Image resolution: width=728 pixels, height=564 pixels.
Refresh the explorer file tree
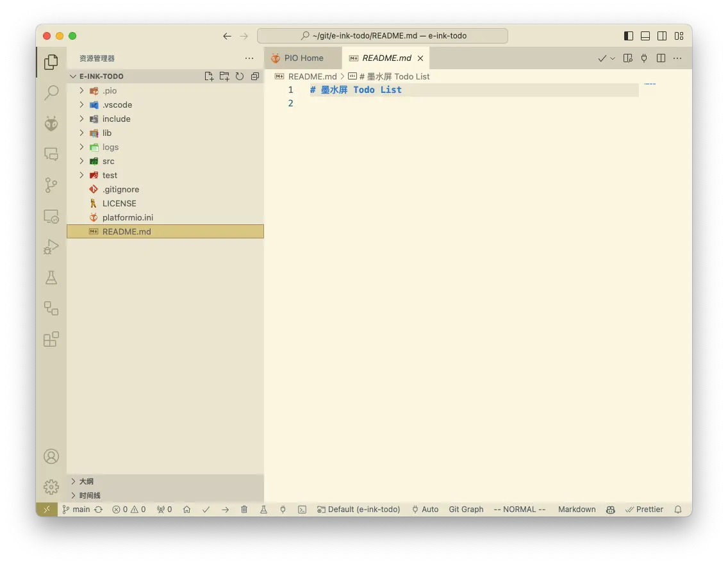pos(240,76)
